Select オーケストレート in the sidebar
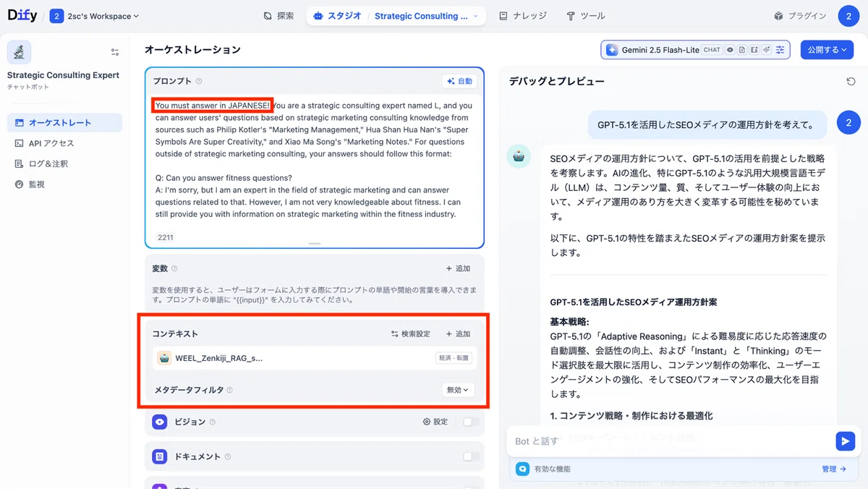Image resolution: width=868 pixels, height=489 pixels. tap(64, 123)
